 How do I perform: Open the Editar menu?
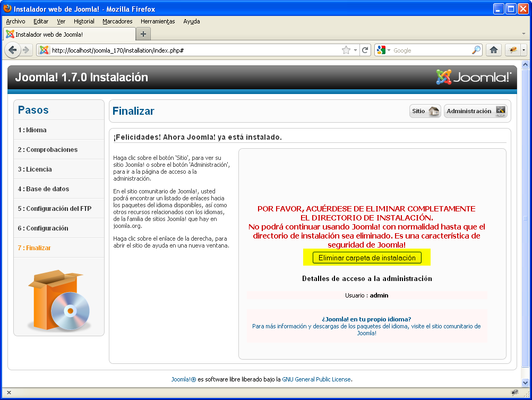tap(41, 21)
